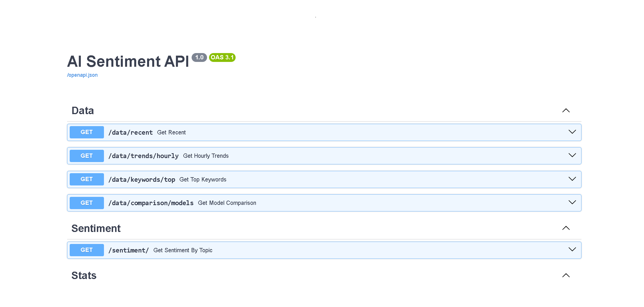Click the OAS 3.1 badge
The image size is (644, 307).
click(x=222, y=57)
